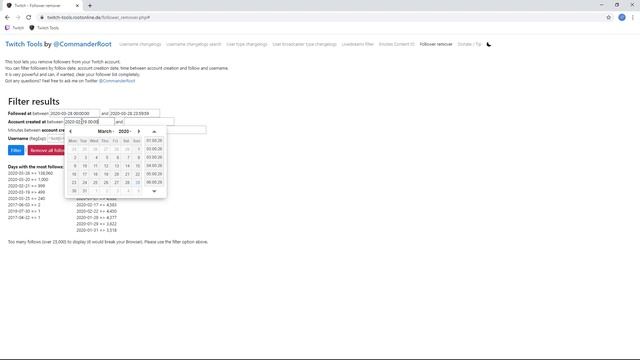View site info padlock icon
640x360 pixels.
click(x=42, y=18)
